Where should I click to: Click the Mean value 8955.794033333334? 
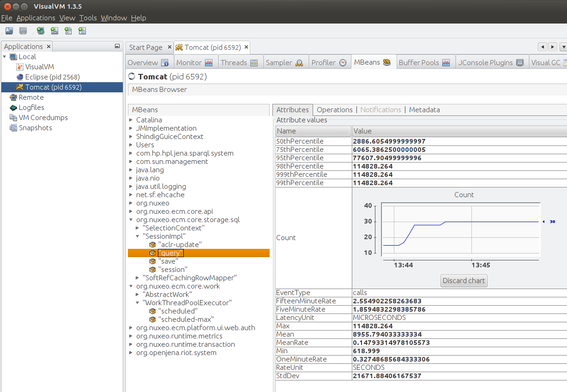point(387,334)
